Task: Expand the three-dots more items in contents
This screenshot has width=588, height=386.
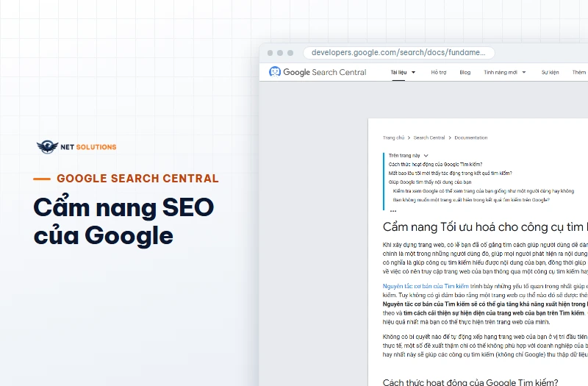Action: tap(393, 211)
